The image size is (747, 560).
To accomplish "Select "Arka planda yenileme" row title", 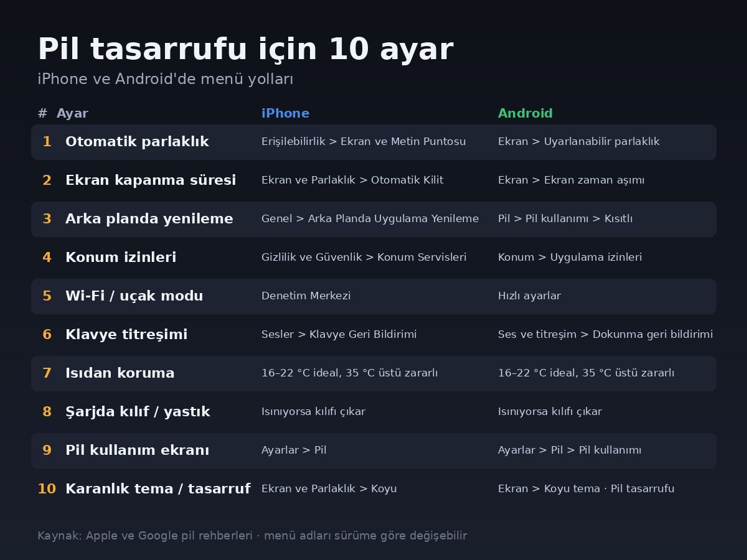I will point(149,219).
